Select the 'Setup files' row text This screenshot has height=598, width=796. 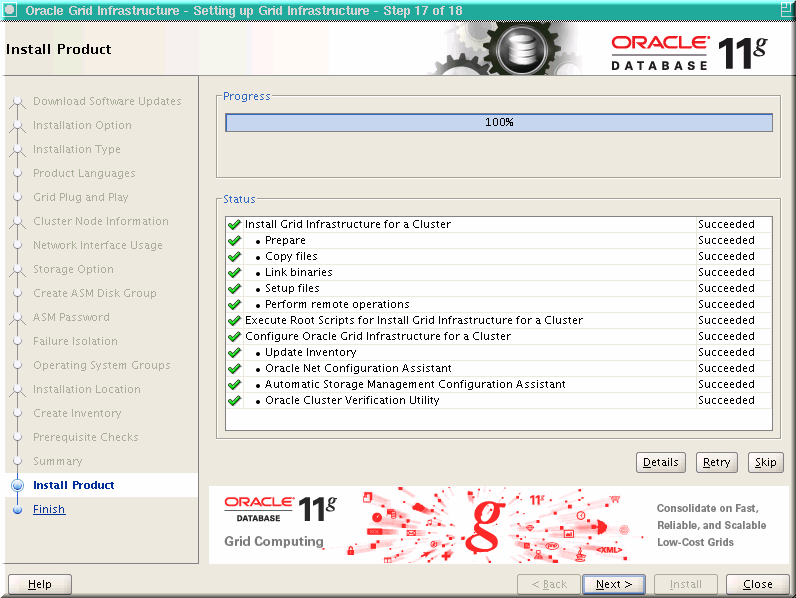click(292, 288)
